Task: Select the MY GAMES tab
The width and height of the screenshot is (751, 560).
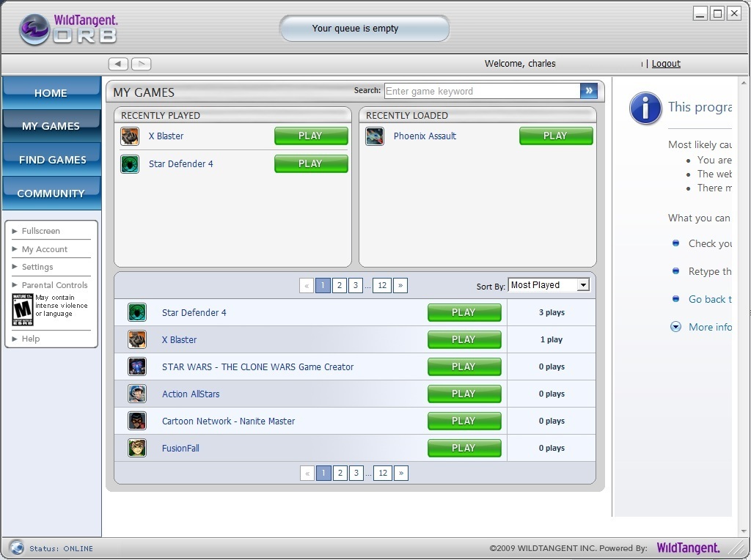Action: tap(51, 126)
